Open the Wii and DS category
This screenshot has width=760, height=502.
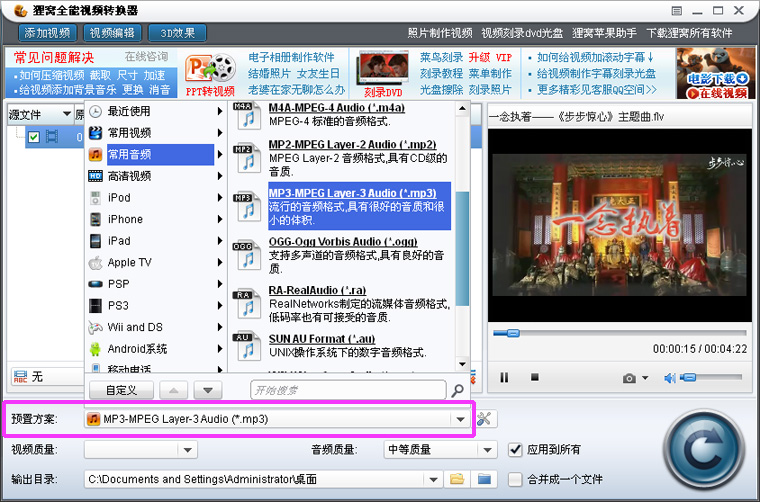155,327
